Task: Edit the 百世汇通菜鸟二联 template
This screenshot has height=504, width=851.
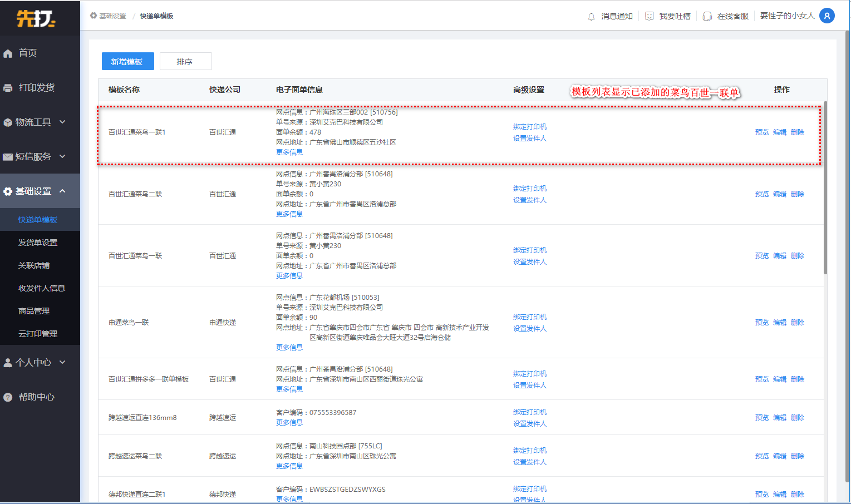Action: coord(780,194)
